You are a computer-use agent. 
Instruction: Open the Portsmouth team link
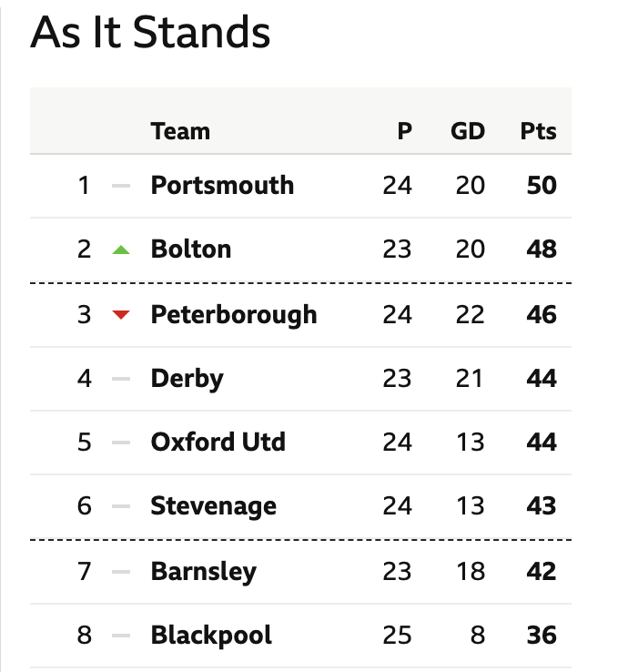click(222, 185)
